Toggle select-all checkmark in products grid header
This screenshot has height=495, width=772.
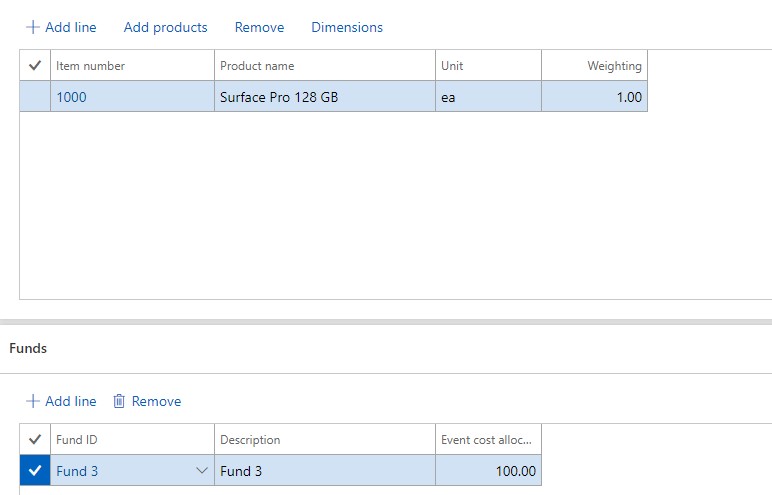click(x=35, y=66)
